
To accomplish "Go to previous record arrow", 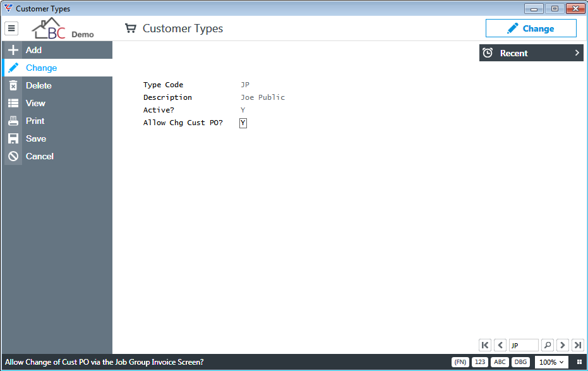I will (x=500, y=345).
